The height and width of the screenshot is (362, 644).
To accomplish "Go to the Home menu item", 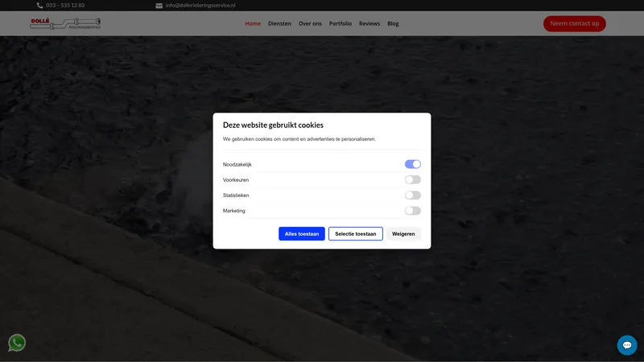I will 253,23.
